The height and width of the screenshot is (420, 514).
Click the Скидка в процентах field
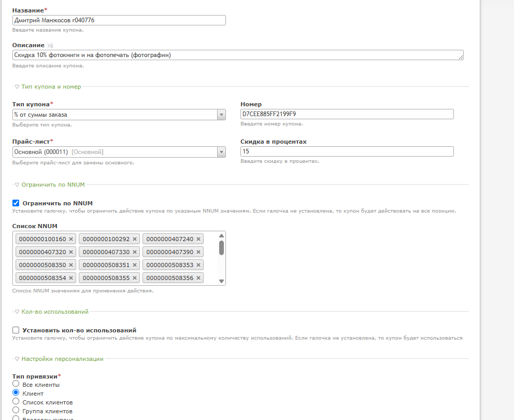(x=347, y=151)
